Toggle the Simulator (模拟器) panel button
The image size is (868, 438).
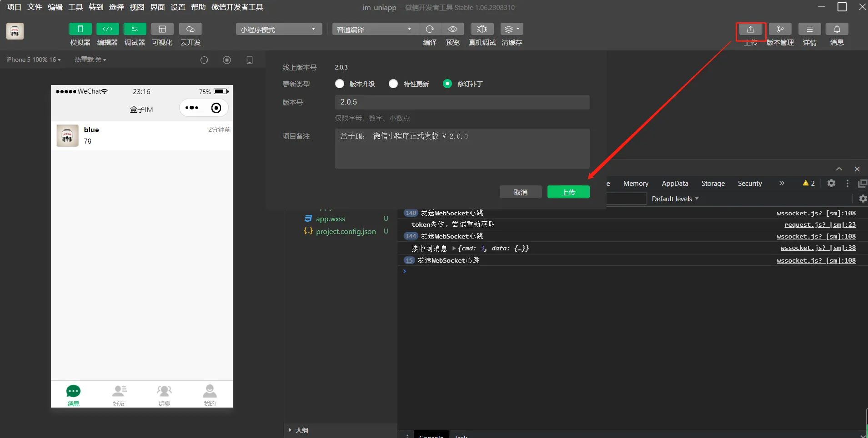pos(80,30)
